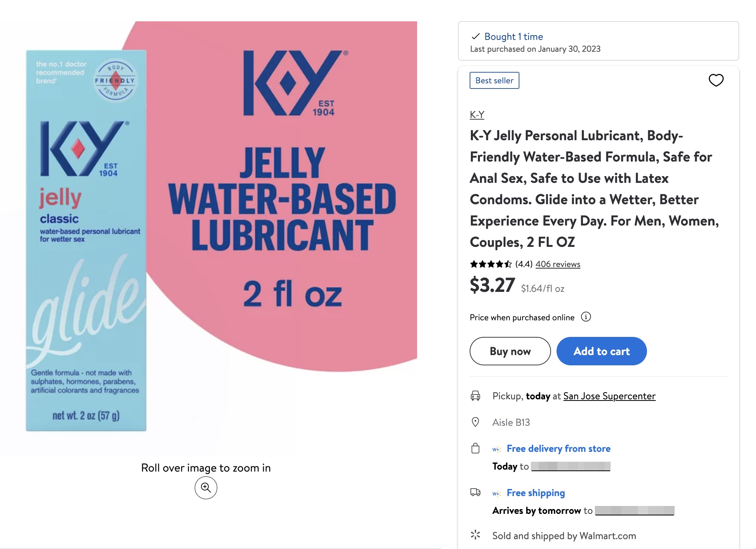The image size is (756, 549).
Task: Click the Bought 1 time checkmark
Action: [x=476, y=37]
